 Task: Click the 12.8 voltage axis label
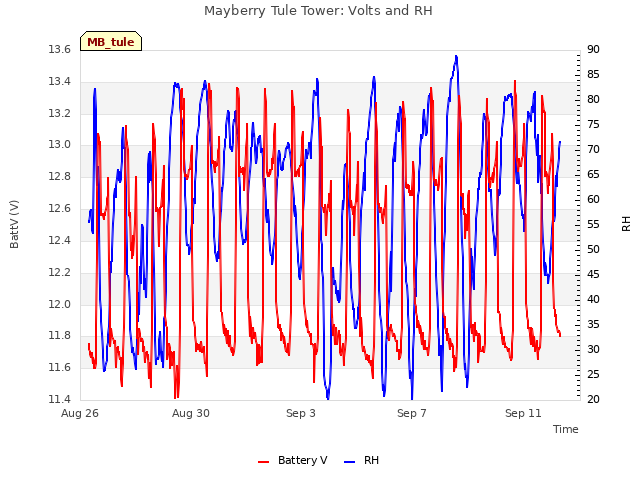tap(60, 176)
